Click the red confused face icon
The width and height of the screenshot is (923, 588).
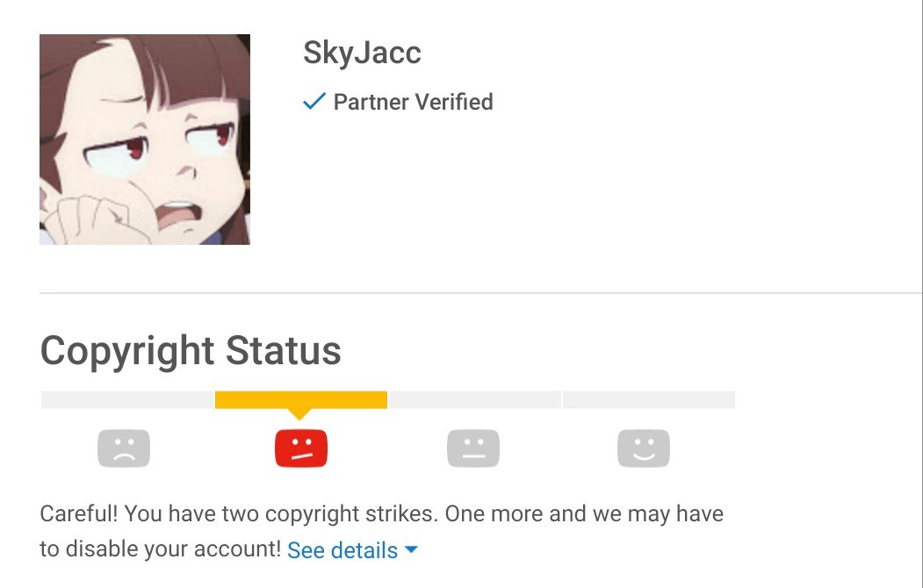point(301,448)
